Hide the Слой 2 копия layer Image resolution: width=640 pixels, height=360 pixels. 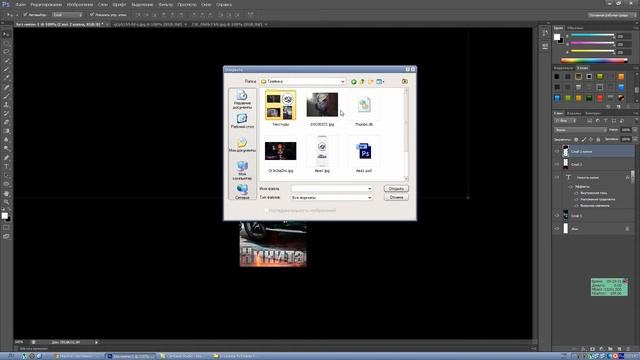click(557, 151)
